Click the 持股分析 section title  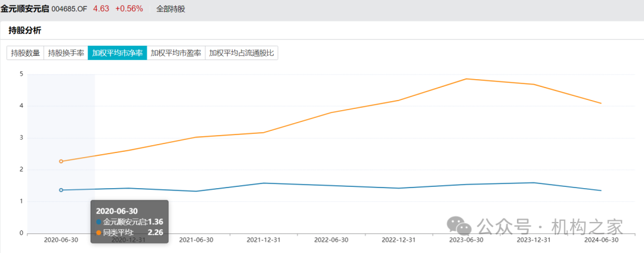coord(24,30)
